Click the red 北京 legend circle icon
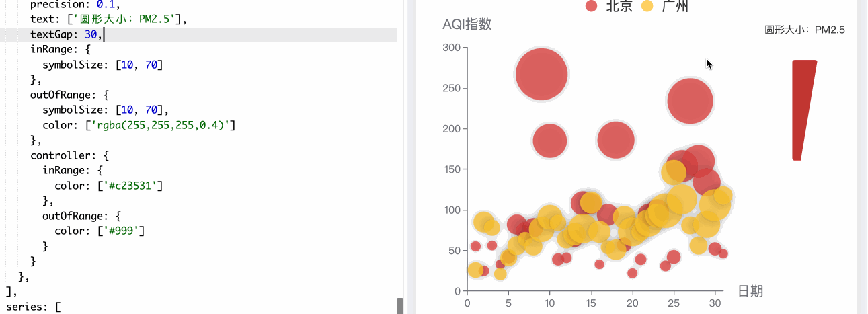 [x=592, y=7]
